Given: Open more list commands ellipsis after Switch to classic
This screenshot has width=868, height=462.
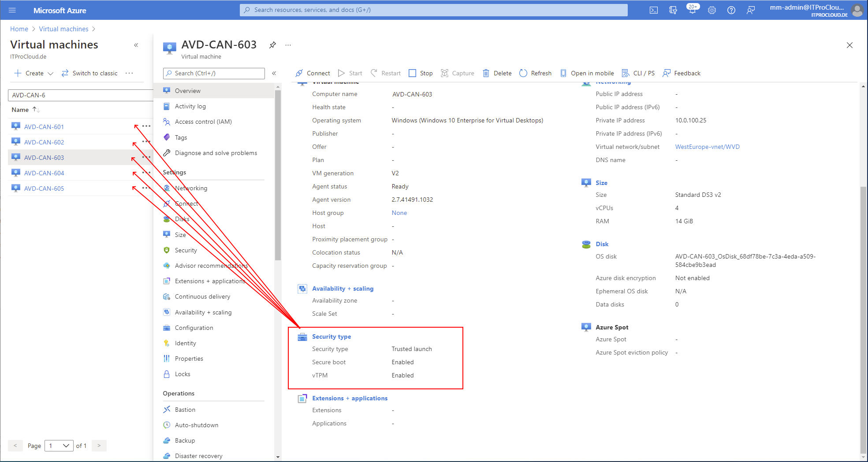Looking at the screenshot, I should (x=129, y=73).
